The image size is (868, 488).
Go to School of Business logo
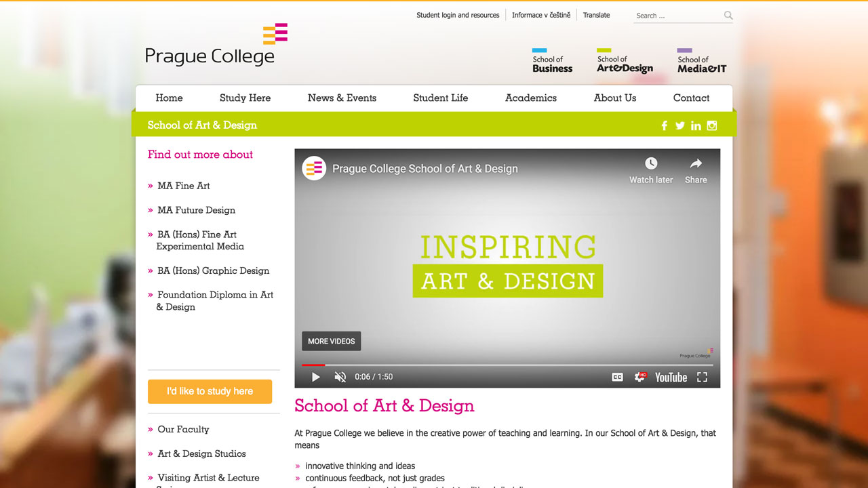552,61
